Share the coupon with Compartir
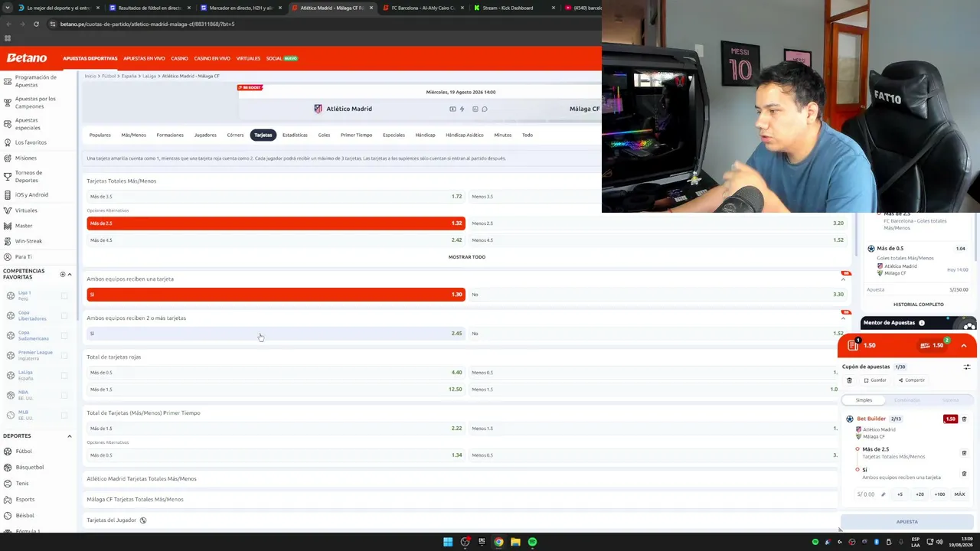 pos(912,380)
